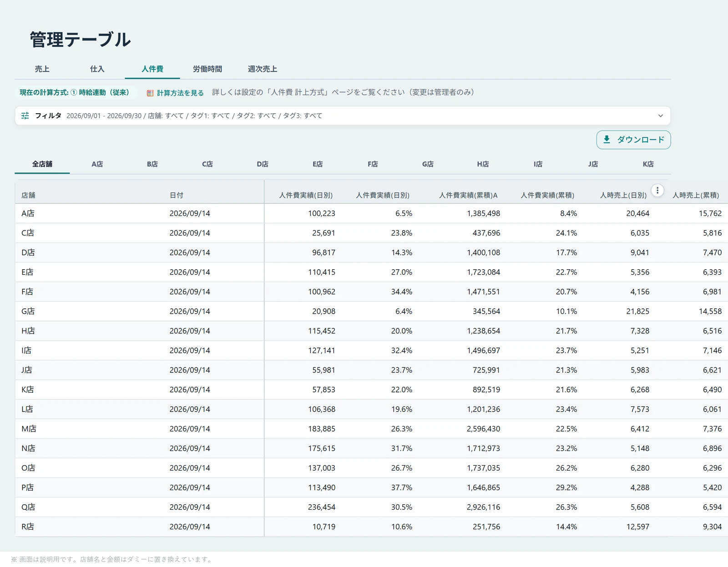The height and width of the screenshot is (567, 728).
Task: Click the 2026/09/14 date in H店 row
Action: coord(190,331)
